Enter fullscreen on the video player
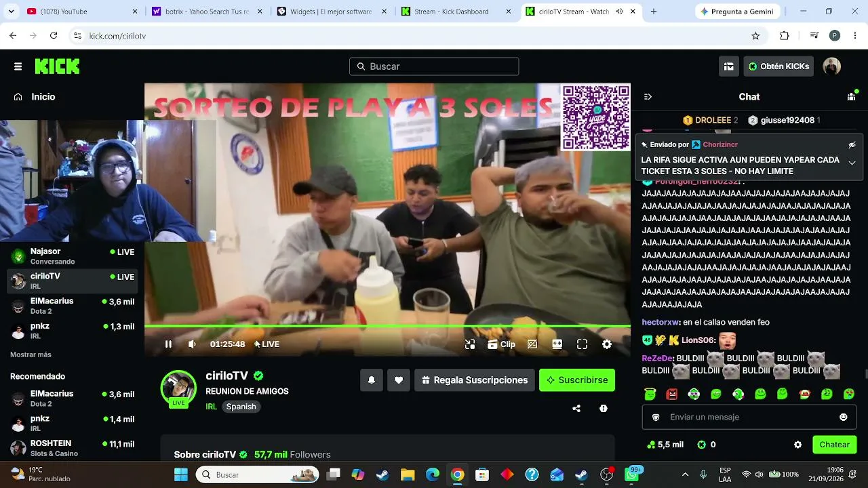This screenshot has height=488, width=868. pos(582,344)
